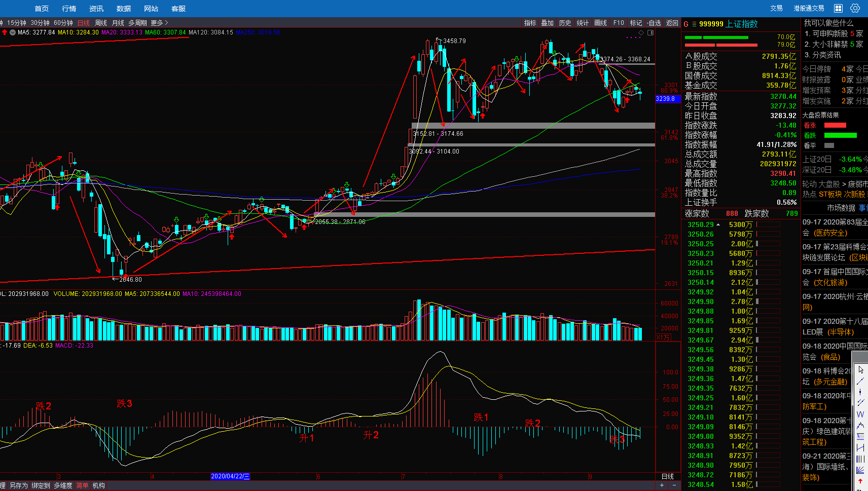Viewport: 868px width, 491px height.
Task: Click the 交易 link in title bar
Action: tap(776, 8)
